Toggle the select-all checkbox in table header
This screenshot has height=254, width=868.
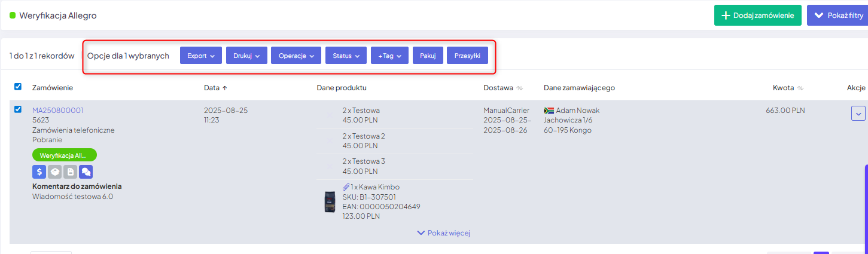click(18, 87)
